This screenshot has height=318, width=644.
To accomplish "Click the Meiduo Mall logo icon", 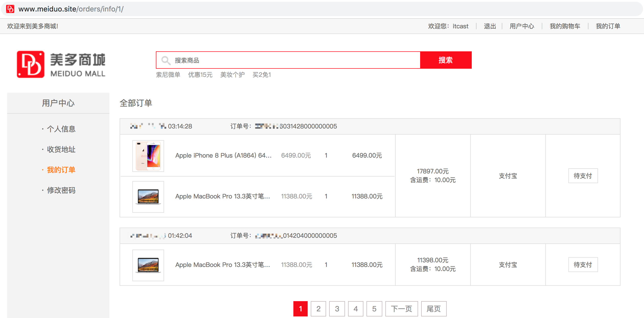I will click(31, 64).
